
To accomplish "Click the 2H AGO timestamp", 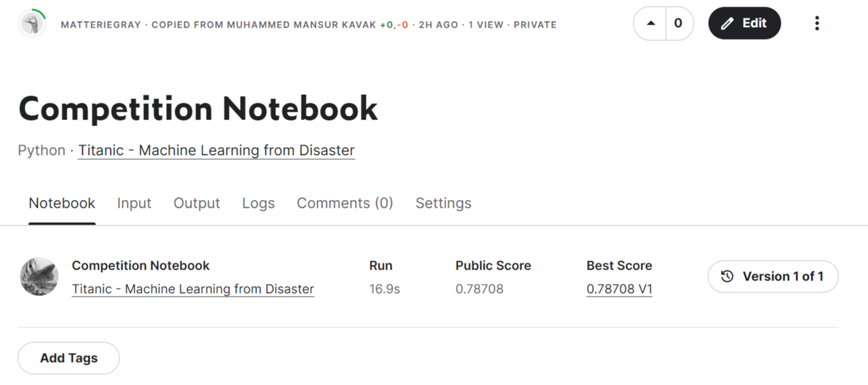I will click(439, 24).
